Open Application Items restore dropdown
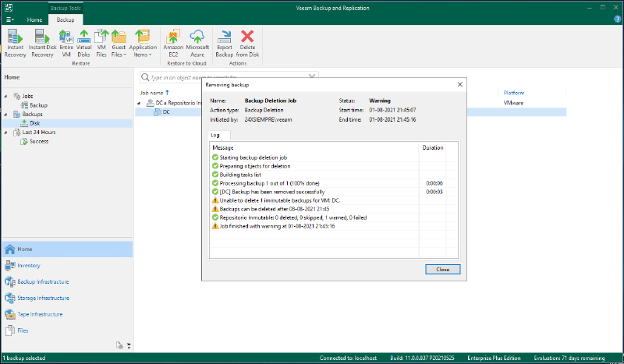 143,44
